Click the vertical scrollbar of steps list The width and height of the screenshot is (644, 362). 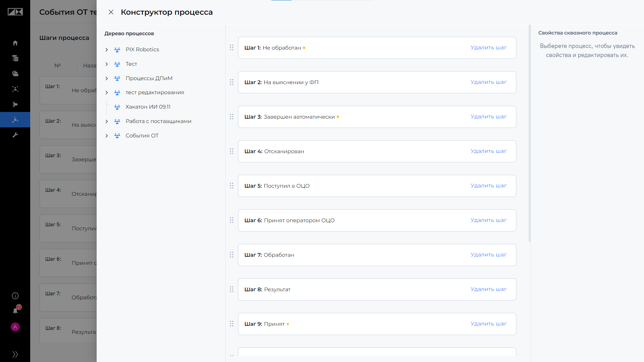[530, 133]
